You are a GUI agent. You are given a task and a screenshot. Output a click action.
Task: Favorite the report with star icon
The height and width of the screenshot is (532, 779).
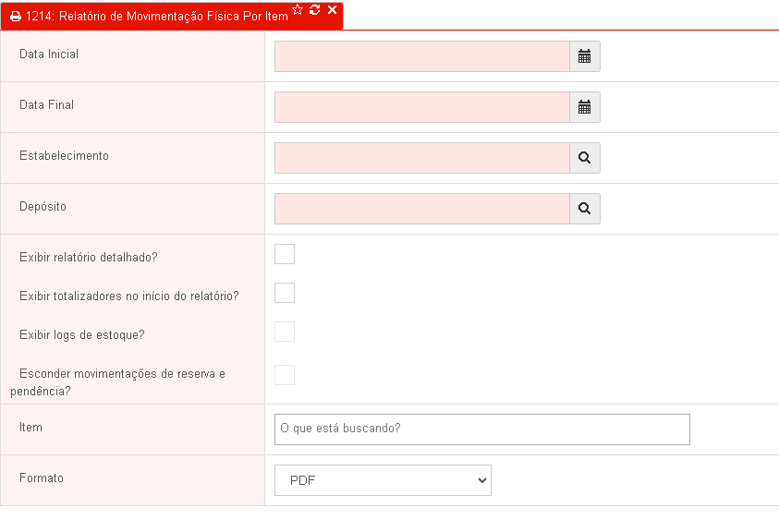[x=298, y=9]
